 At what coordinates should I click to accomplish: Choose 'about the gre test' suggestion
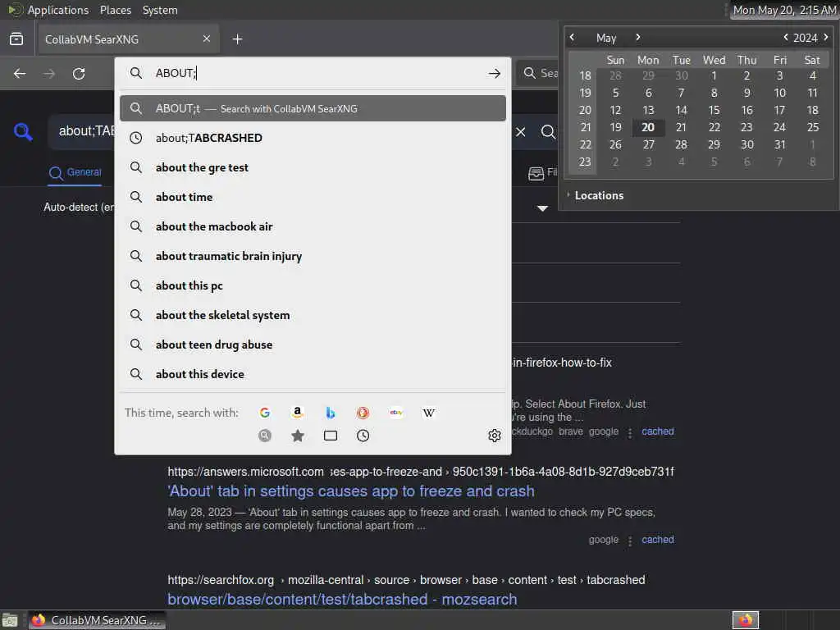click(313, 167)
